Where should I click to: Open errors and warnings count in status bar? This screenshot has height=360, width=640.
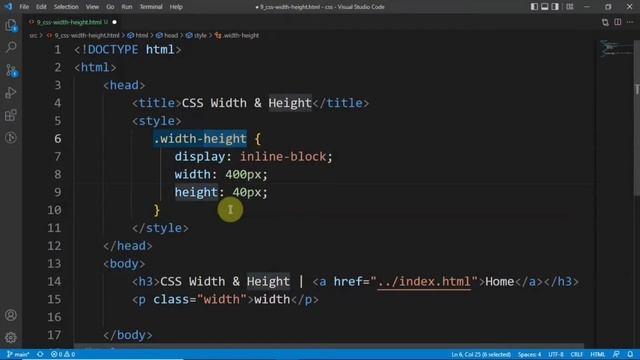63,354
